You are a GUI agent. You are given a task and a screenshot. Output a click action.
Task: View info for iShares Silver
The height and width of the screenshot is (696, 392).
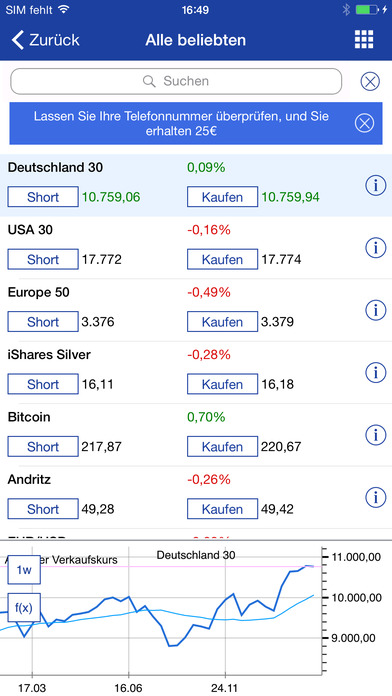(376, 372)
